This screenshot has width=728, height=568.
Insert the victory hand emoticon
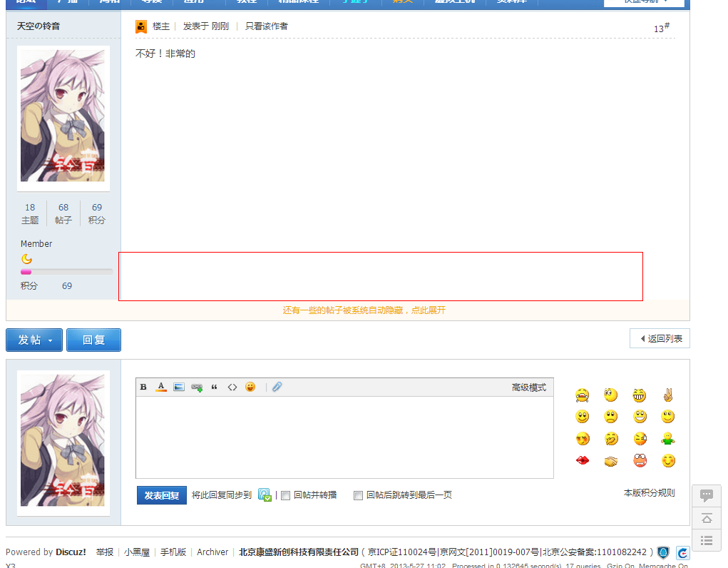(x=668, y=395)
